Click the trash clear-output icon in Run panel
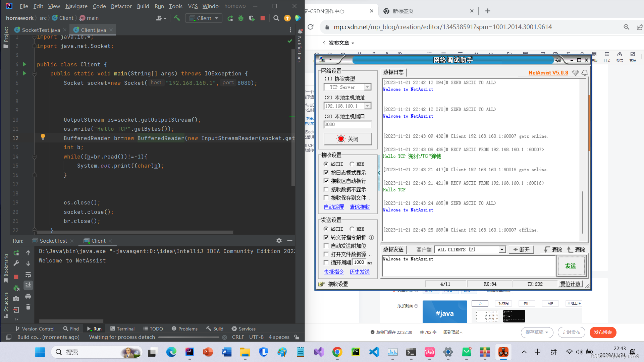 coord(28,307)
